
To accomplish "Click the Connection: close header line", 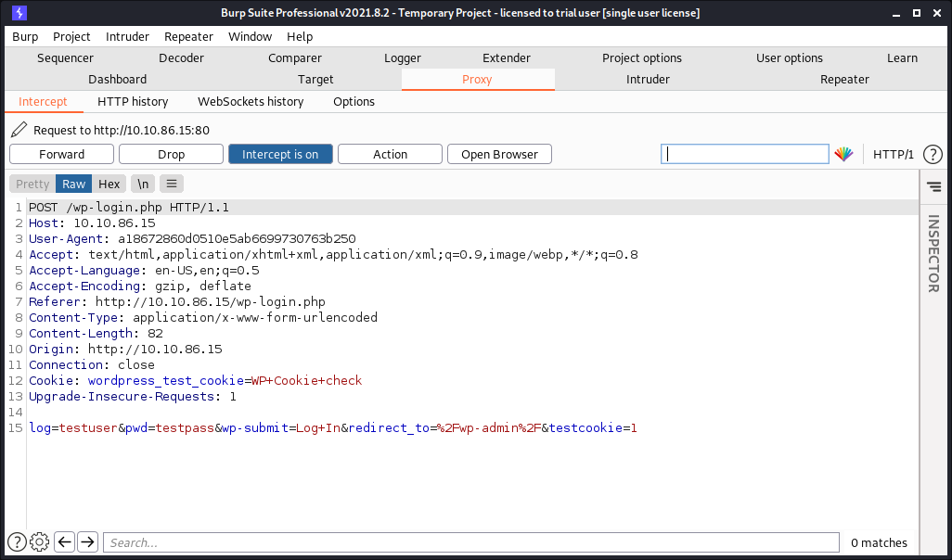I will tap(92, 365).
